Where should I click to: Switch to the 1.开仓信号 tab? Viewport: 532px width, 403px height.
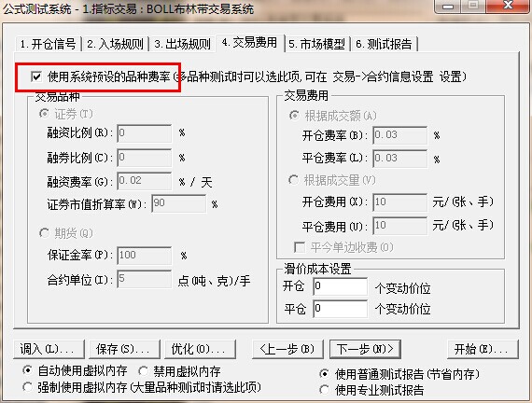pyautogui.click(x=48, y=44)
